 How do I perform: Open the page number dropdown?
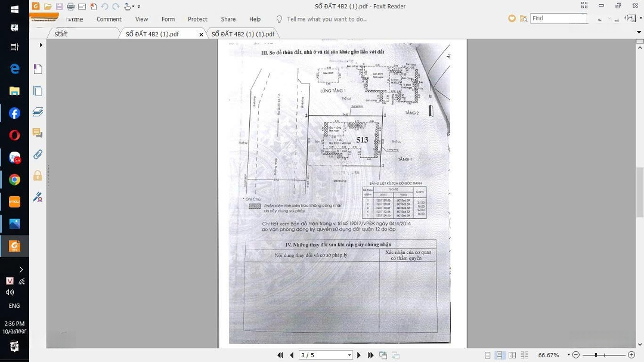pos(349,355)
